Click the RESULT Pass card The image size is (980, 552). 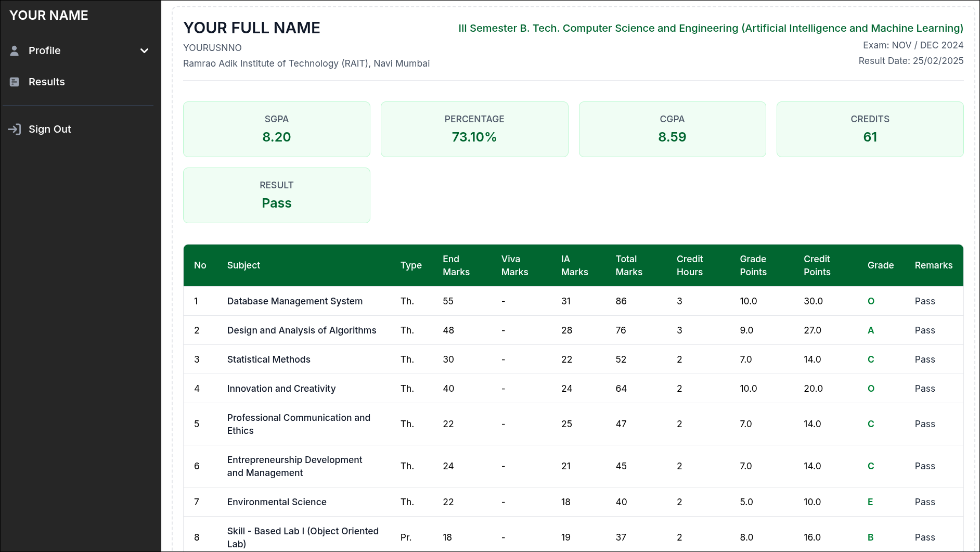[277, 195]
